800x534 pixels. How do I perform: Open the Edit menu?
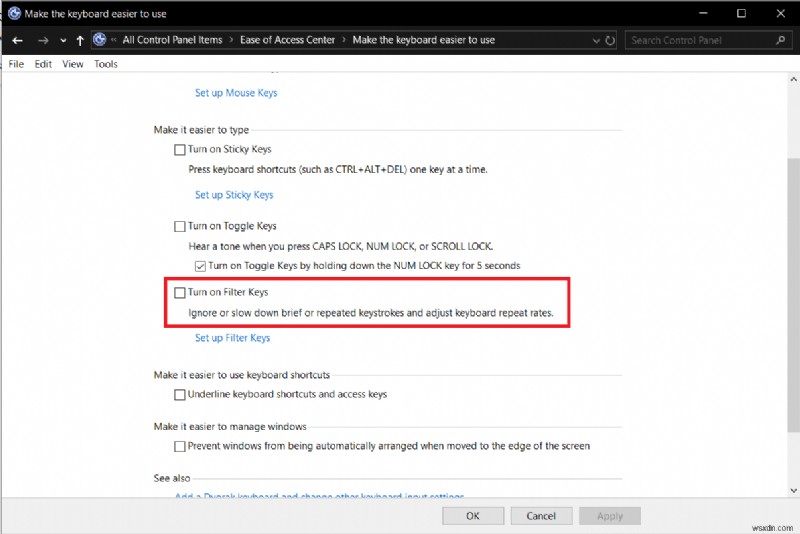coord(43,64)
